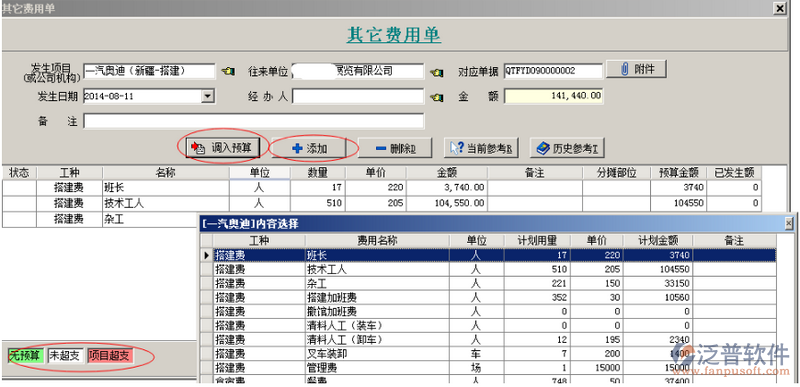Click quantity 510 in the main table
The width and height of the screenshot is (800, 387).
[x=318, y=203]
